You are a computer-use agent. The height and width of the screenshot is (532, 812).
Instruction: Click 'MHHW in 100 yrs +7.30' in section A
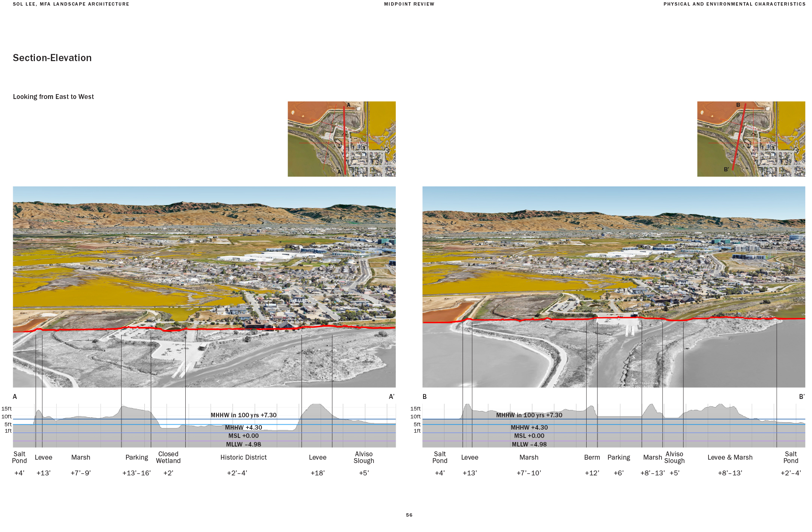pyautogui.click(x=243, y=415)
